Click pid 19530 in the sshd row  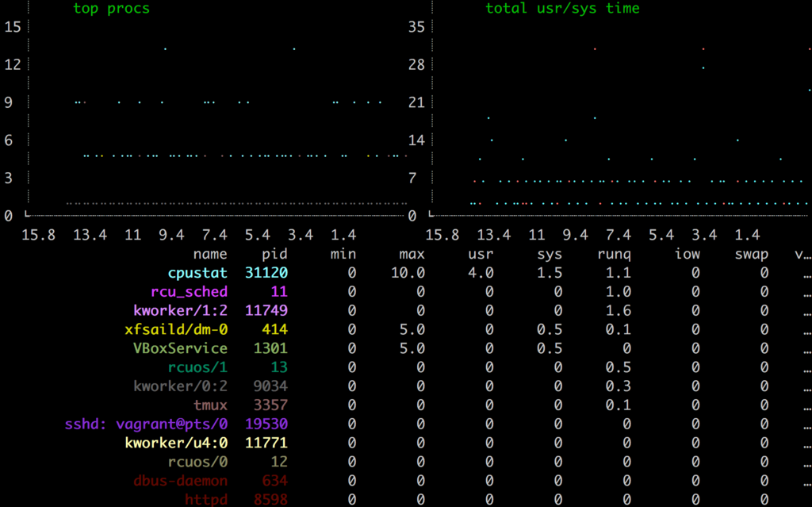pyautogui.click(x=266, y=424)
